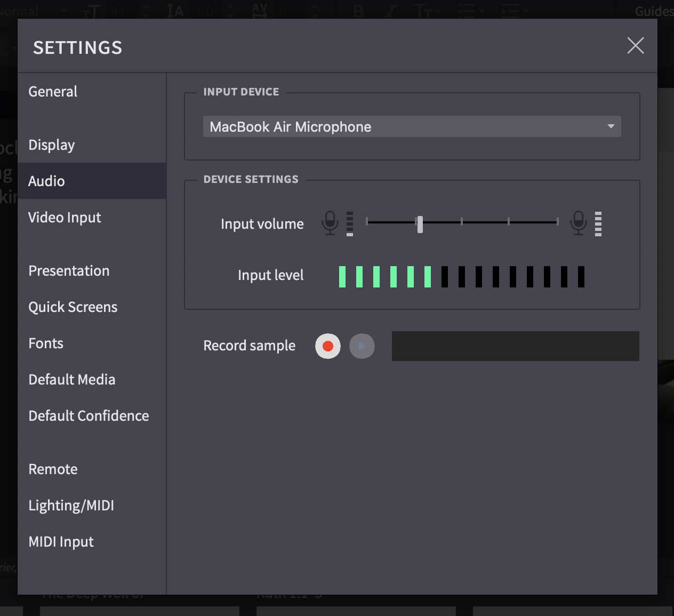Open Default Confidence settings
The height and width of the screenshot is (616, 674).
pos(92,415)
